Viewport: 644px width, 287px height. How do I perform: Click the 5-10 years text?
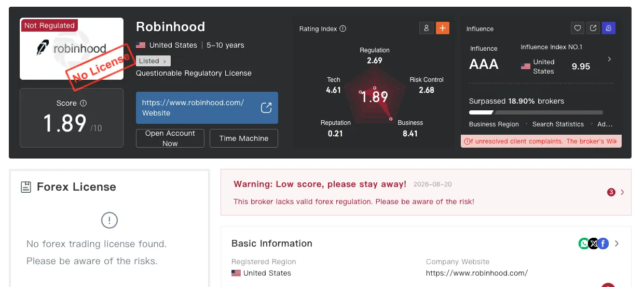click(225, 45)
